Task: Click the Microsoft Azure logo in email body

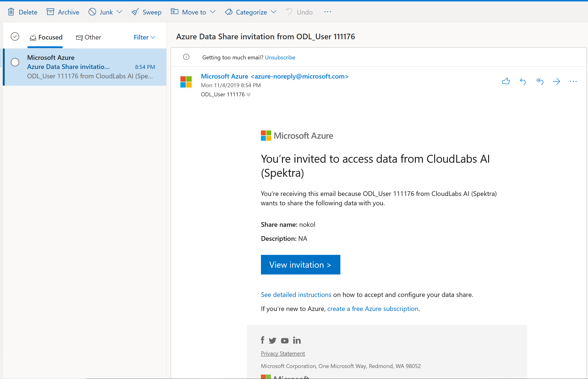Action: click(x=297, y=136)
